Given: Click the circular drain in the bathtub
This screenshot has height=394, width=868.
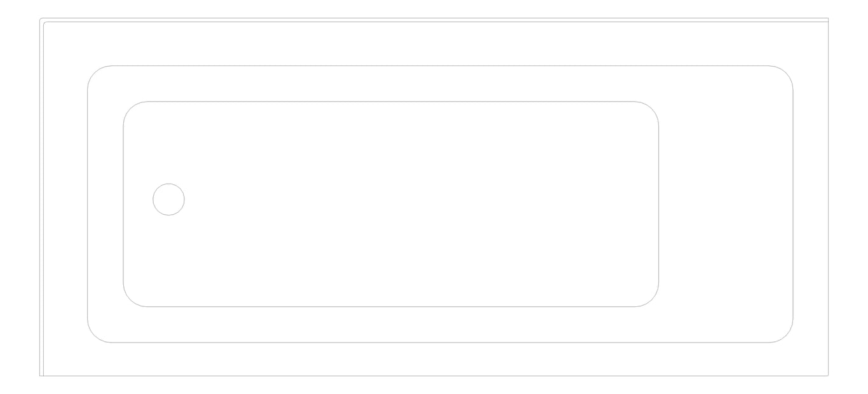Looking at the screenshot, I should coord(169,199).
